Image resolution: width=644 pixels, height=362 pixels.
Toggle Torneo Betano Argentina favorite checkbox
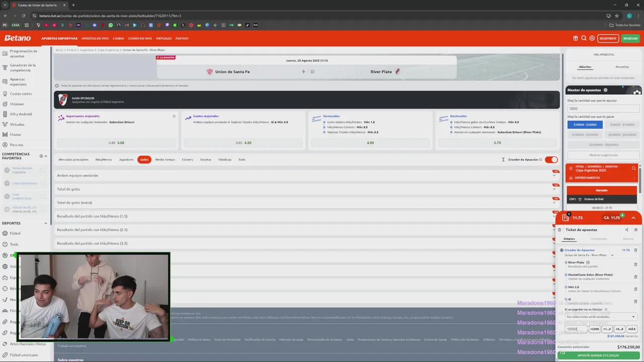click(43, 170)
